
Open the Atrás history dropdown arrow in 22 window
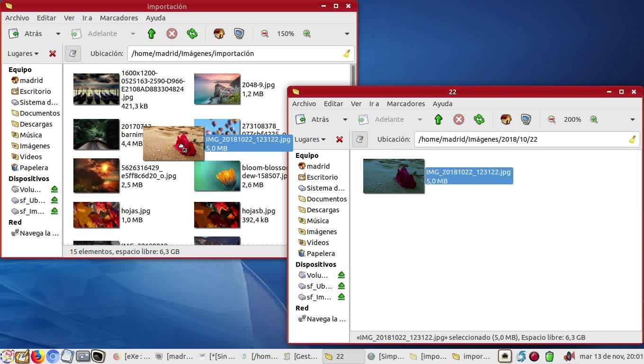point(345,119)
